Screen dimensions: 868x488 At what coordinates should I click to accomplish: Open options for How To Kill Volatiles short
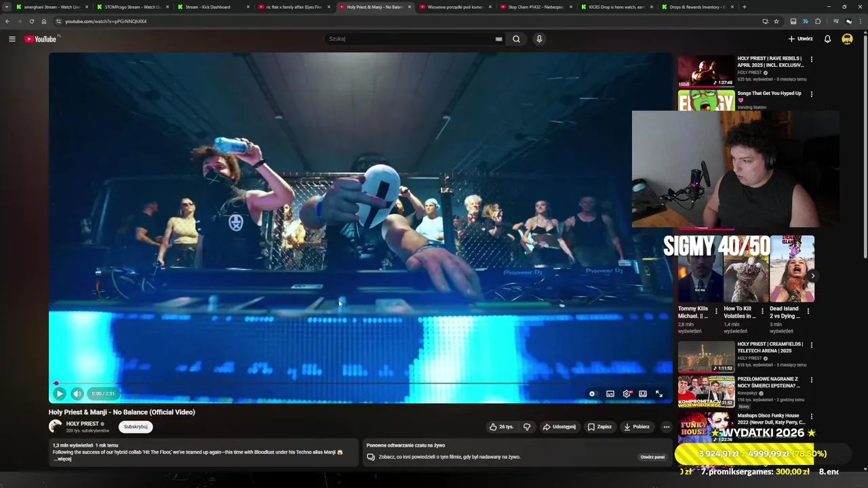[762, 311]
